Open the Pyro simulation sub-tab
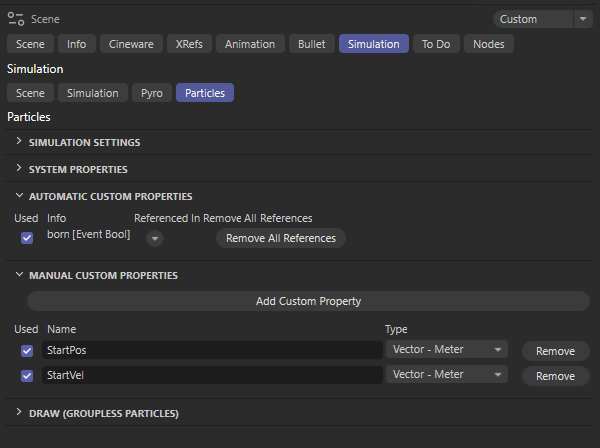 (151, 93)
